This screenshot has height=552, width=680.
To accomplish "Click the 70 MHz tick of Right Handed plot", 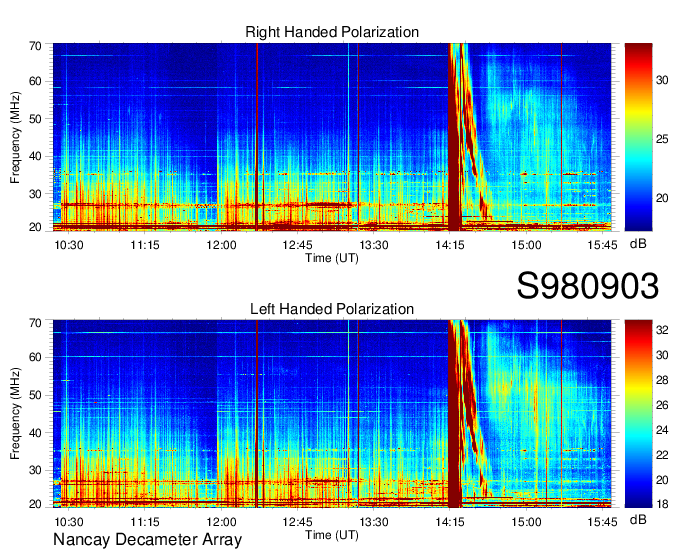I will tap(35, 46).
